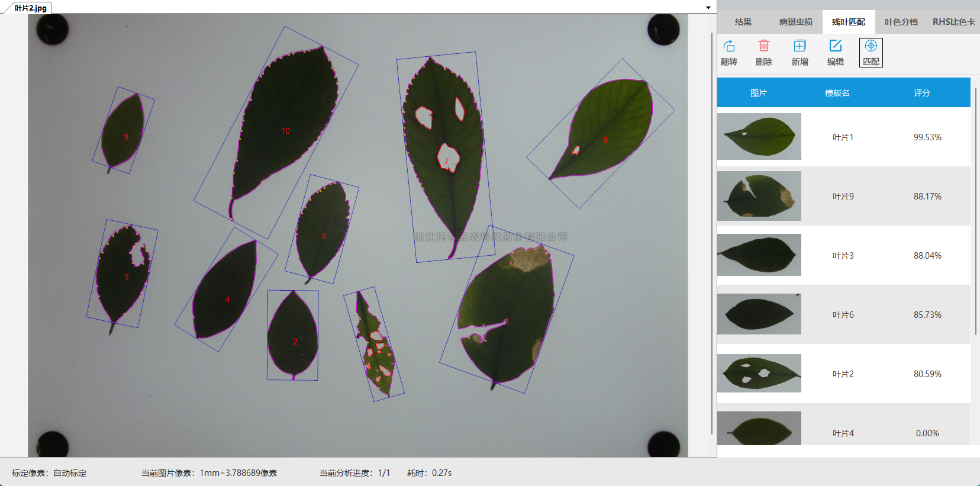The height and width of the screenshot is (486, 980).
Task: Click the 翻转 (flip) icon
Action: [729, 47]
